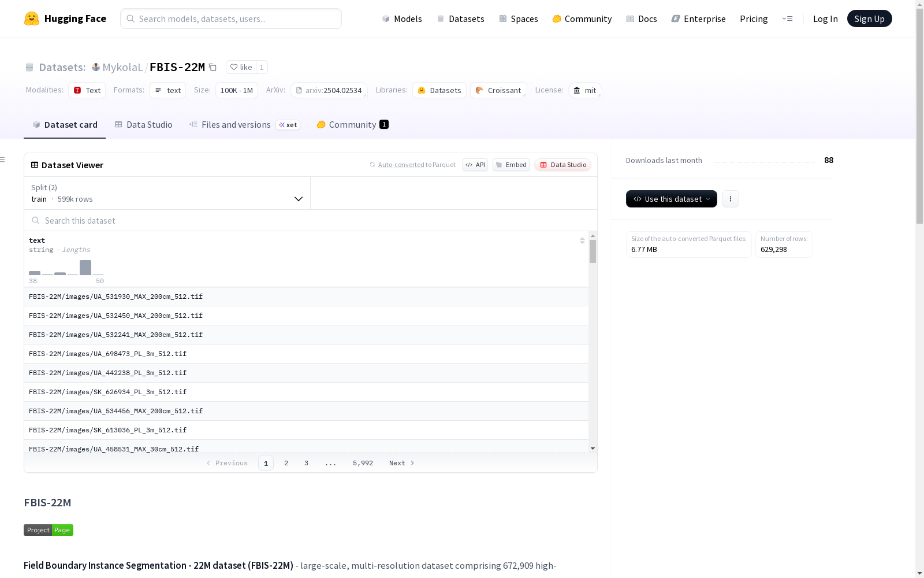Jump to last page 5,992
The width and height of the screenshot is (924, 578).
tap(363, 463)
